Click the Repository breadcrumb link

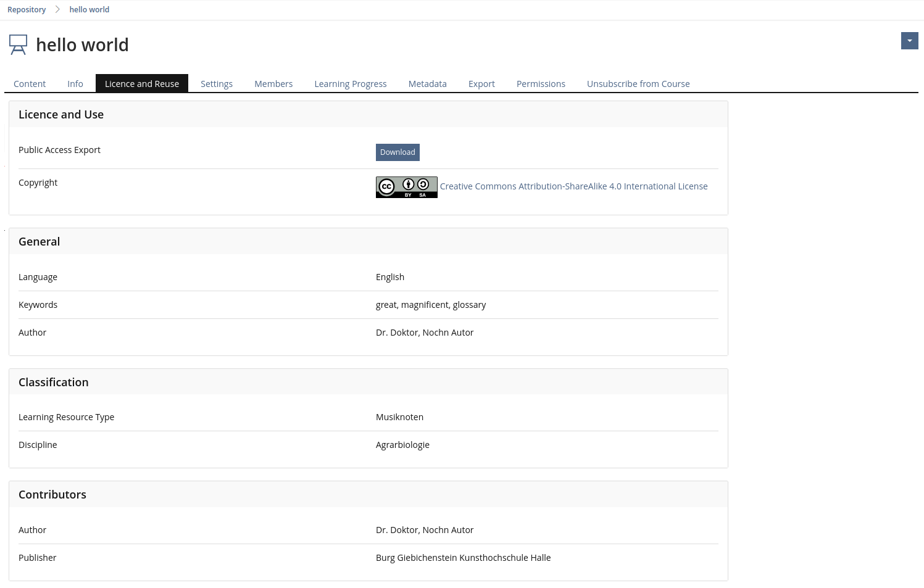(27, 9)
